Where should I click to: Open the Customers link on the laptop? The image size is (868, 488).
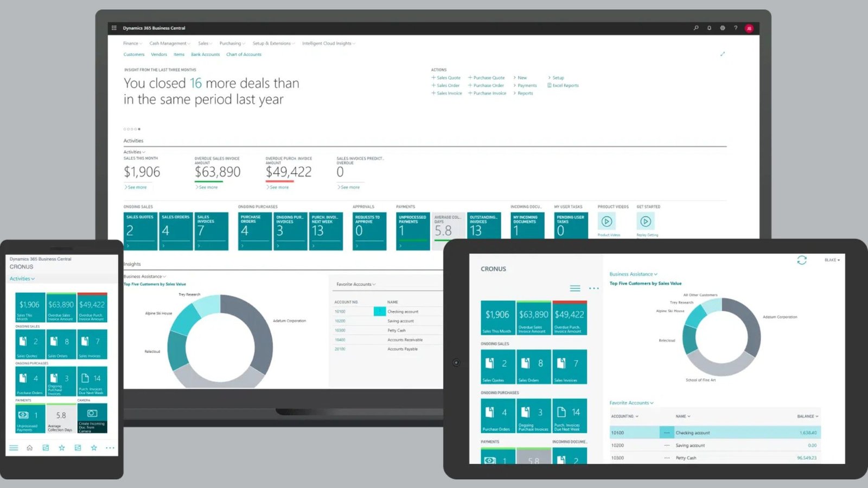[x=134, y=54]
